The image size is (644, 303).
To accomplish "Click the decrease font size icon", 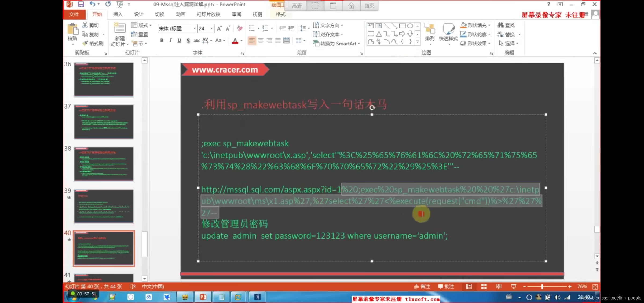I will (228, 28).
